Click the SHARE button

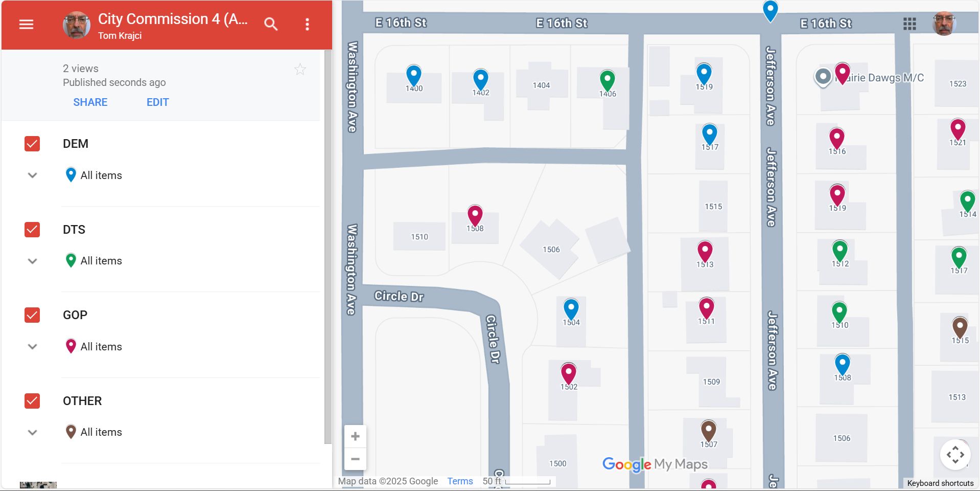[x=90, y=102]
